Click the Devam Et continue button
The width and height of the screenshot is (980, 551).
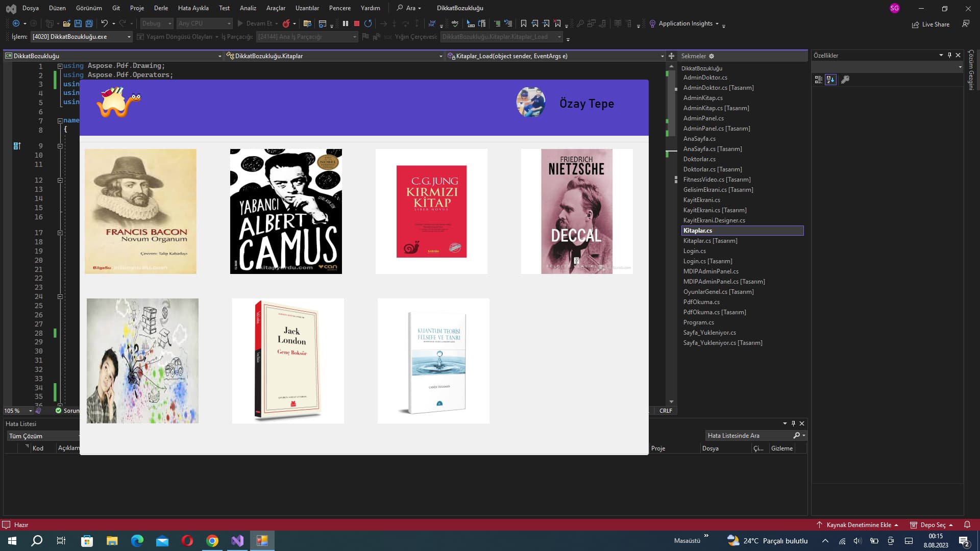coord(258,23)
